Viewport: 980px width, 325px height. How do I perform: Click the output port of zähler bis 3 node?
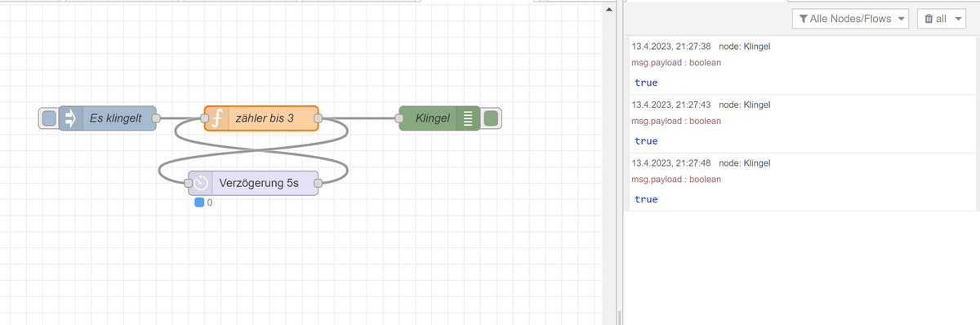(318, 118)
